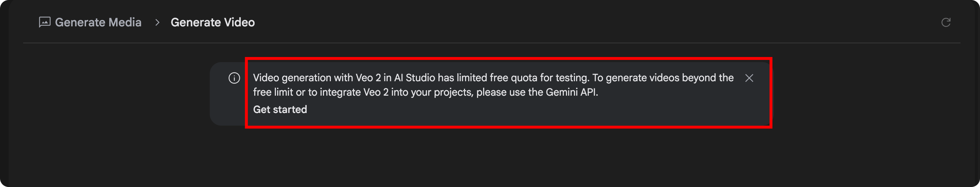Click the breadcrumb chevron separator
Viewport: 980px width, 187px height.
157,22
